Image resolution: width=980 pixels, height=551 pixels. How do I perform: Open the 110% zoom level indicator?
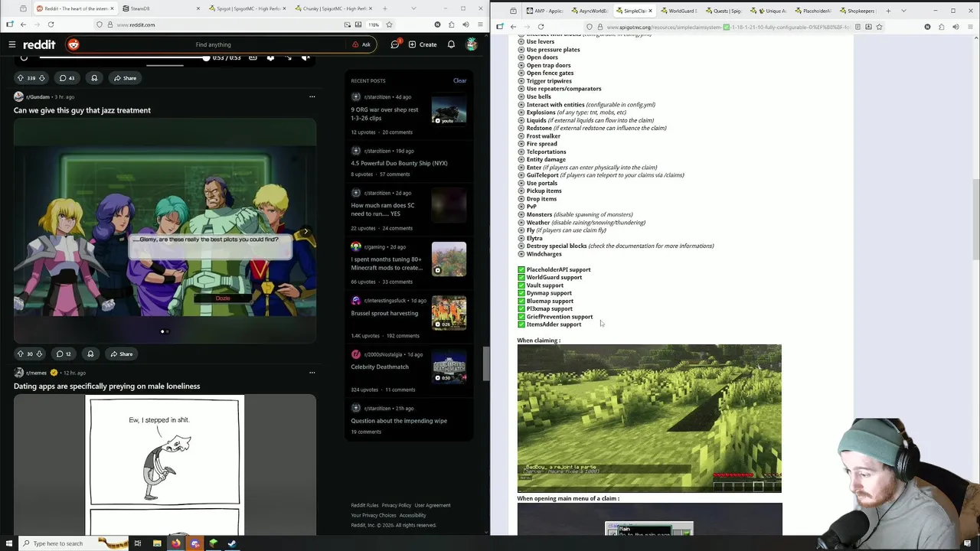374,24
